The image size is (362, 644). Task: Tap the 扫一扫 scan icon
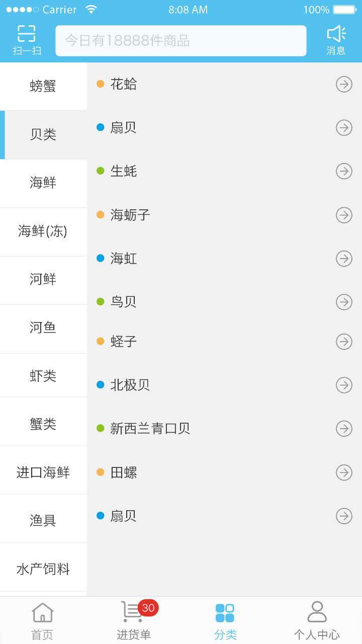[27, 34]
